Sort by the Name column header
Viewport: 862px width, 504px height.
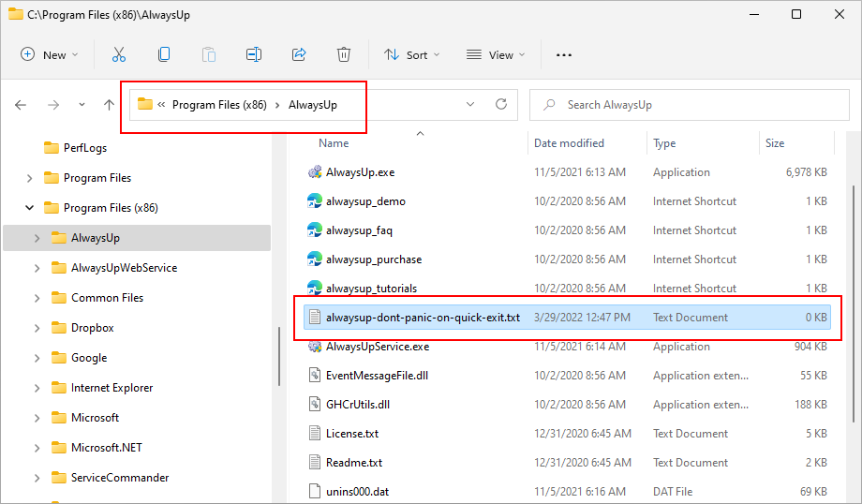pyautogui.click(x=334, y=143)
